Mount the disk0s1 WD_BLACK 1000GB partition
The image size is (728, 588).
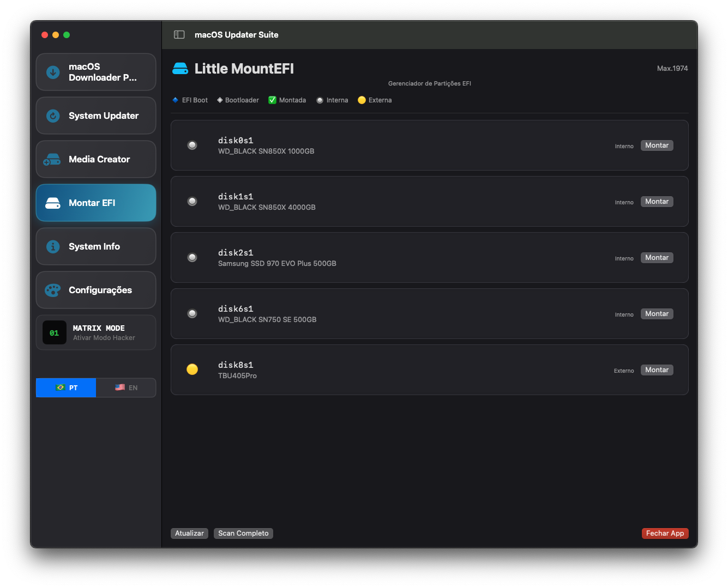(x=657, y=146)
